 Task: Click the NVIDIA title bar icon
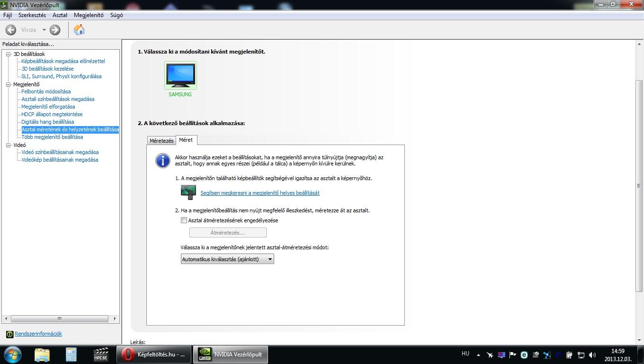(5, 5)
